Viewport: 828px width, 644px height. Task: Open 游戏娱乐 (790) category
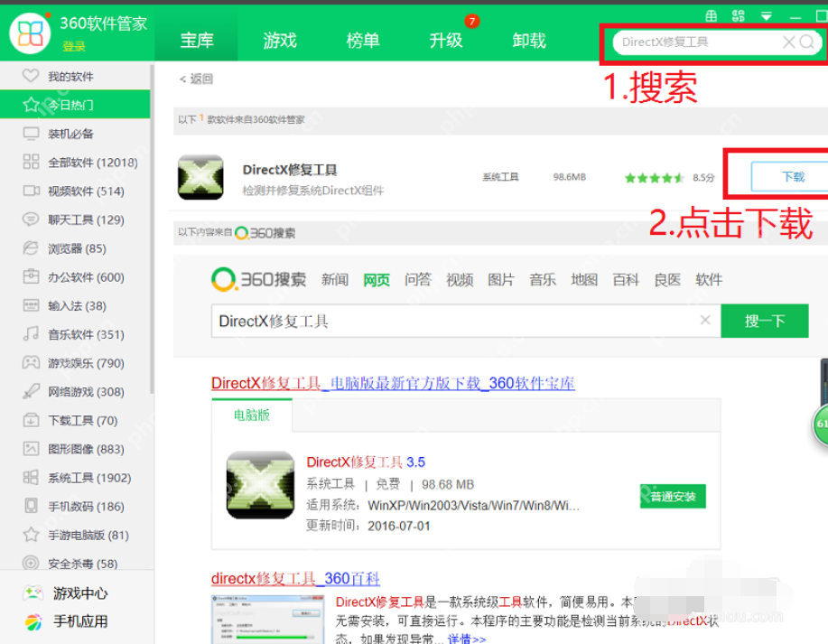(x=75, y=363)
